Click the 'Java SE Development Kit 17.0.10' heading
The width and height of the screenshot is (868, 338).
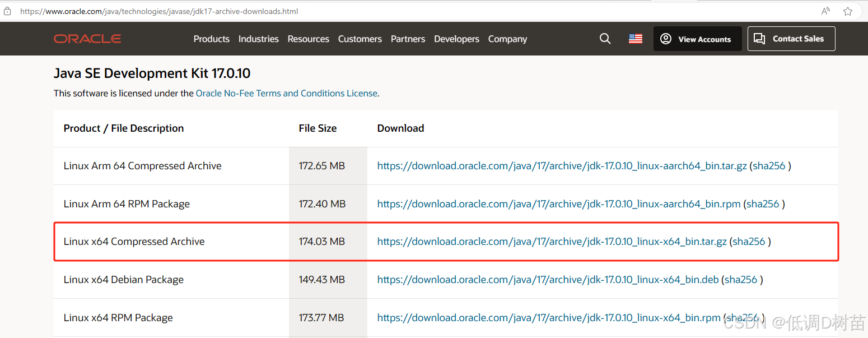(152, 73)
